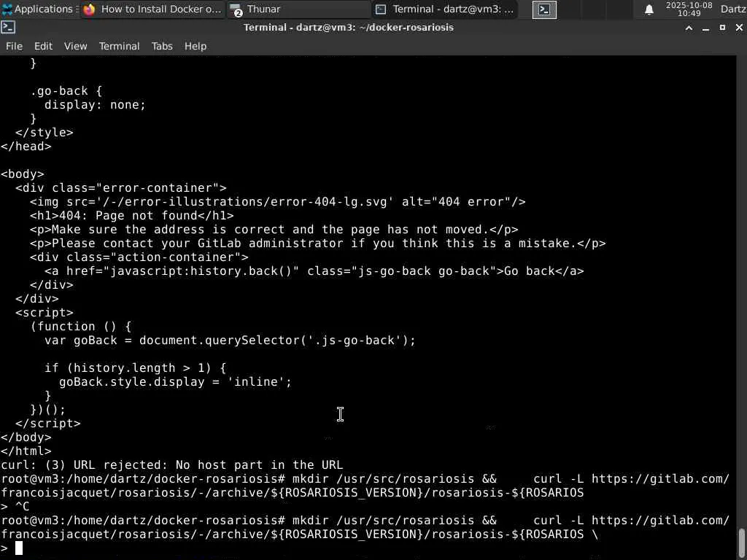The height and width of the screenshot is (560, 747).
Task: Open the View menu
Action: tap(75, 46)
